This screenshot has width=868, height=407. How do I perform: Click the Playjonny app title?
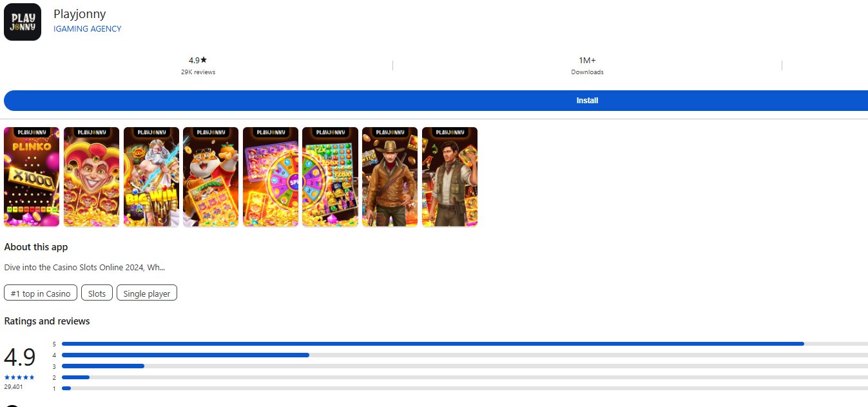pyautogui.click(x=80, y=14)
